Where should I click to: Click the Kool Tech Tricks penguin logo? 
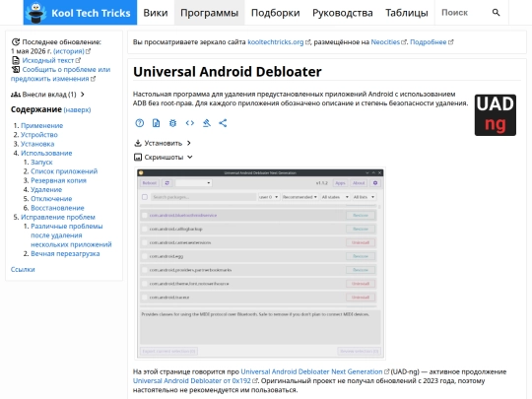click(x=37, y=13)
